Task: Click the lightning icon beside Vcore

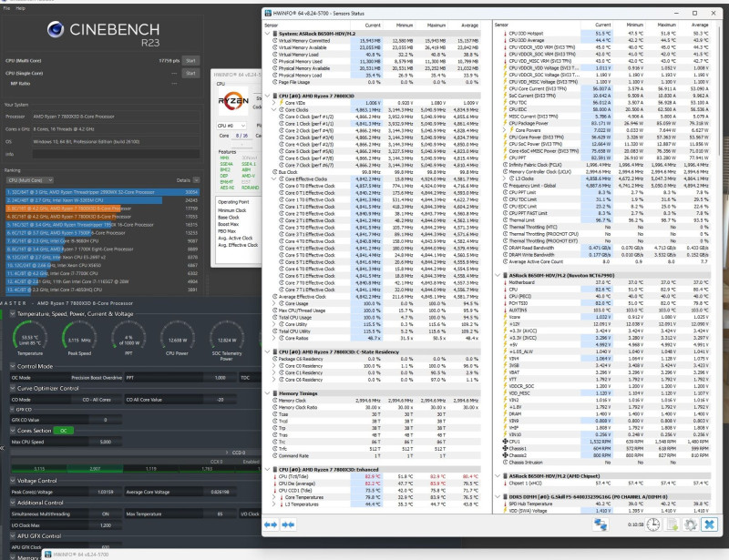Action: click(x=506, y=317)
